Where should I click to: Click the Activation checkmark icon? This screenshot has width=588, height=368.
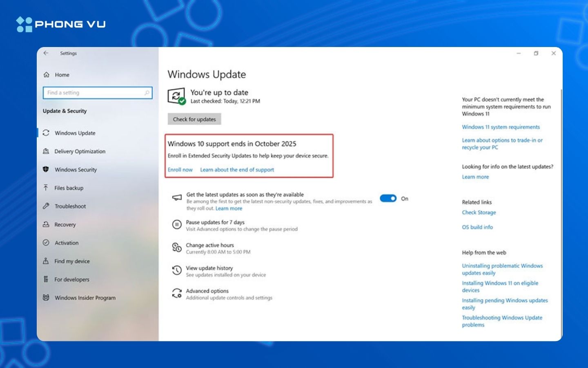coord(46,242)
